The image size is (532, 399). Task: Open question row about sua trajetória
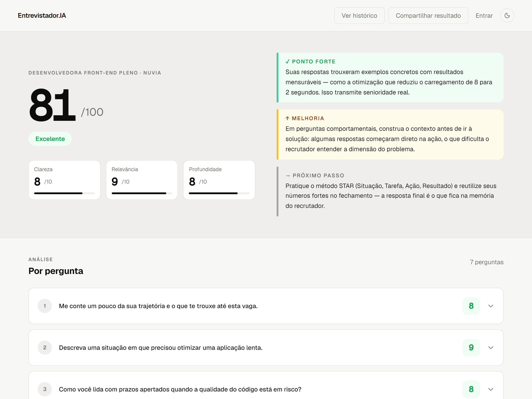[266, 306]
